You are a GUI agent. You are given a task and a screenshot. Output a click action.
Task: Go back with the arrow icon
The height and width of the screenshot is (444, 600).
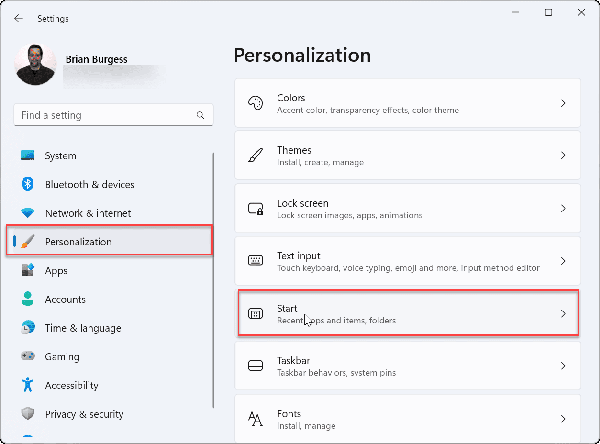(18, 18)
